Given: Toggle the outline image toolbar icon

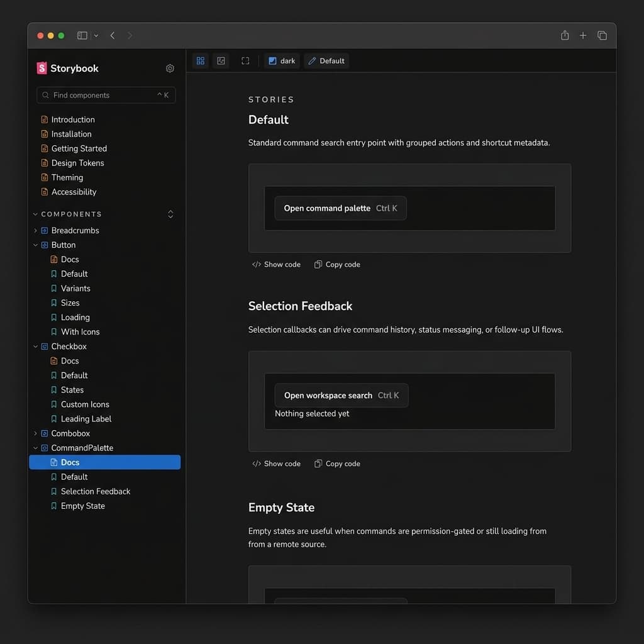Looking at the screenshot, I should pyautogui.click(x=221, y=61).
